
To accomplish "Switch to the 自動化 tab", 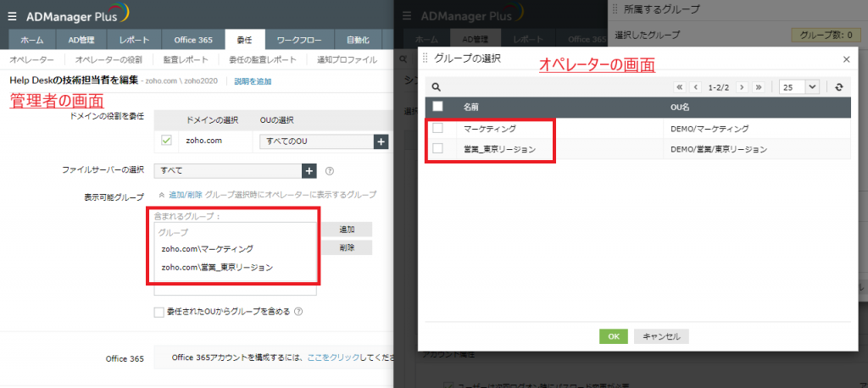I will (x=359, y=40).
